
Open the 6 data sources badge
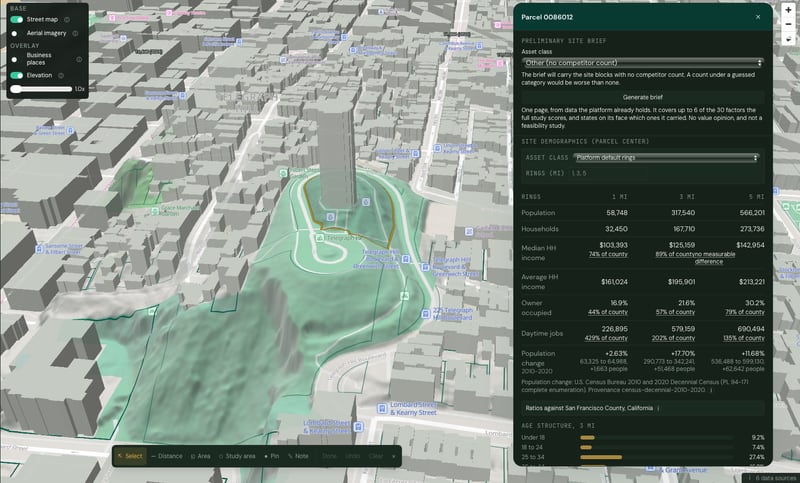[x=772, y=478]
